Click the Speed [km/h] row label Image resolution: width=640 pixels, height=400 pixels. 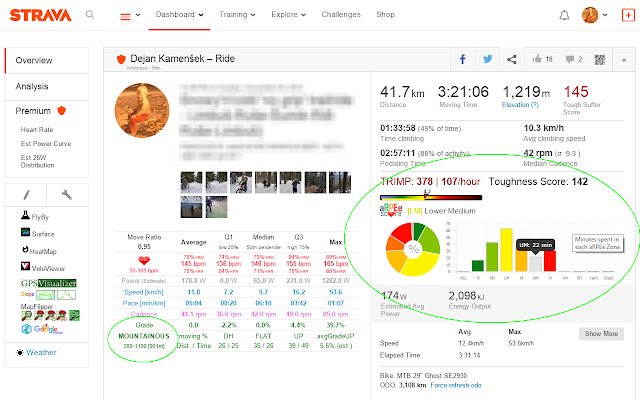point(144,292)
